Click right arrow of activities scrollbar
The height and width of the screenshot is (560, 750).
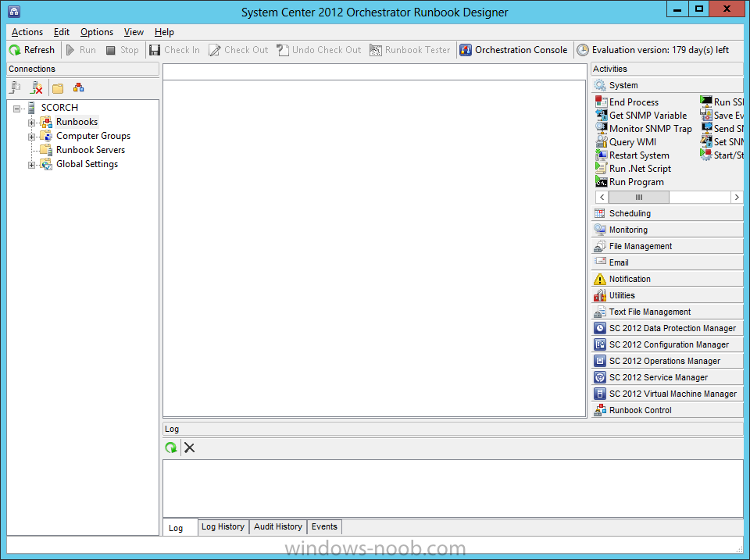pyautogui.click(x=737, y=197)
